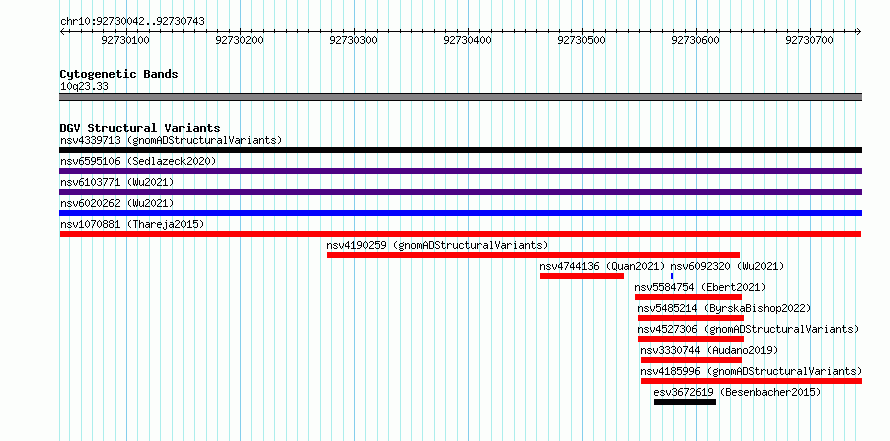The width and height of the screenshot is (890, 441).
Task: Click the blue bar under nsv6020262
Action: coord(460,213)
